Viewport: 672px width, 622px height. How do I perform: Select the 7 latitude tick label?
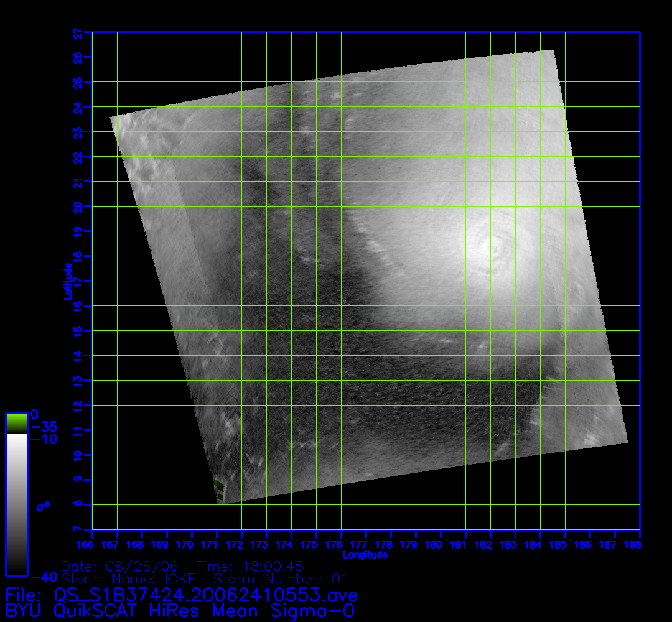tap(78, 529)
